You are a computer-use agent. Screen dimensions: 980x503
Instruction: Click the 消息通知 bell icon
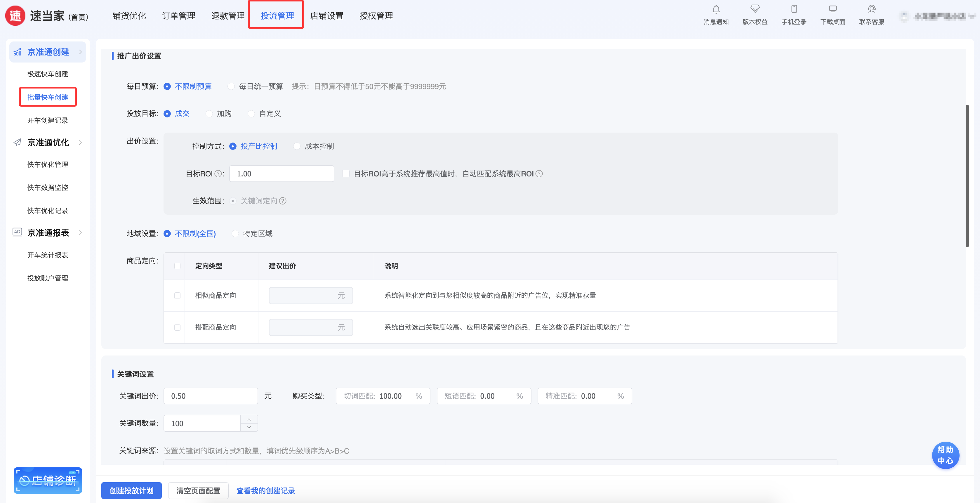point(716,10)
